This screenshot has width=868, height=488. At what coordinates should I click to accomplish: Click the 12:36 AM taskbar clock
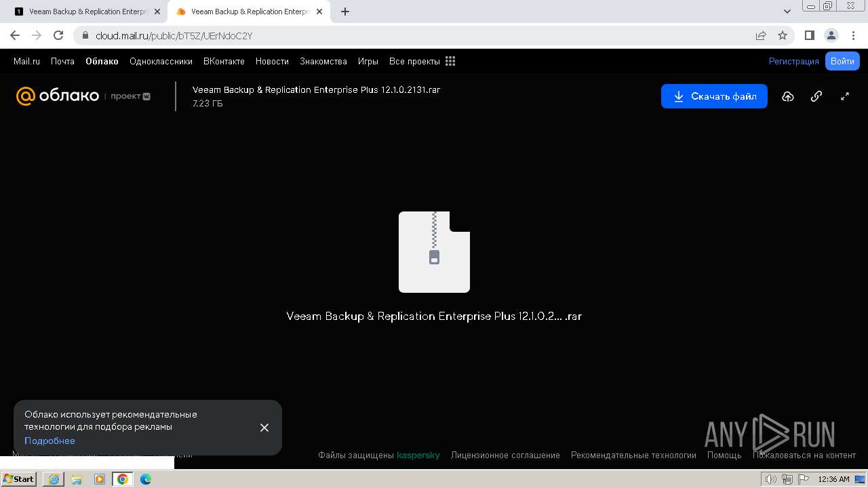point(833,479)
